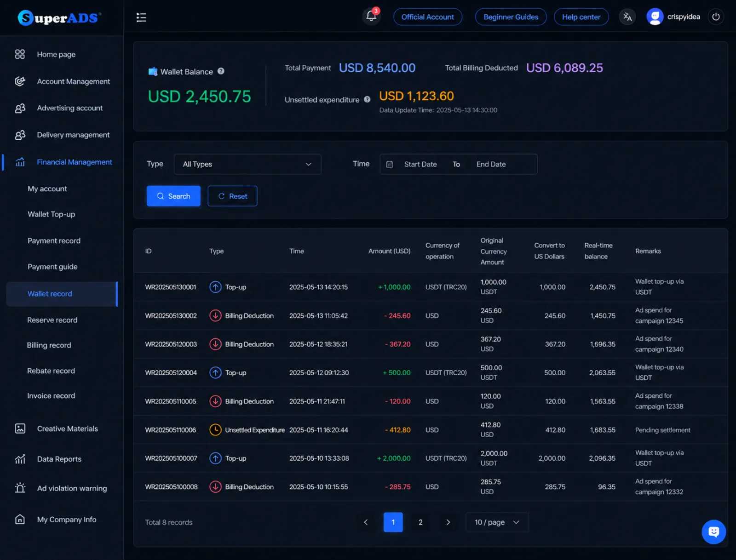
Task: Click the Data Reports chart icon
Action: pyautogui.click(x=20, y=459)
